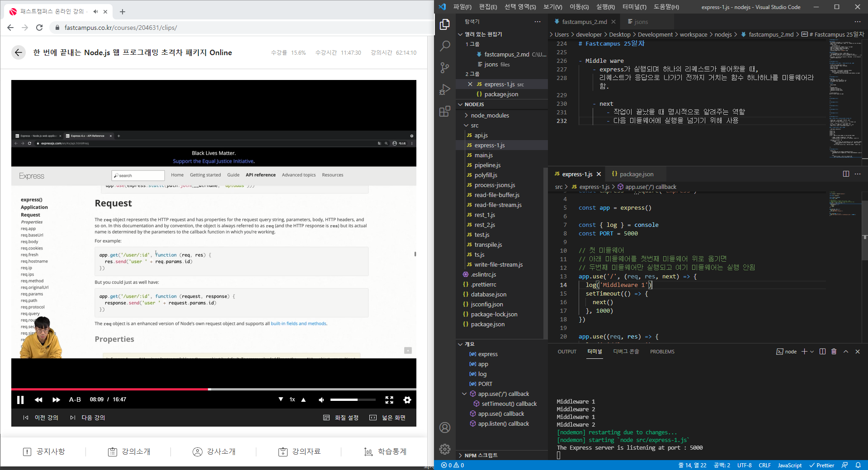Mute the browser tab audio icon

pyautogui.click(x=95, y=12)
